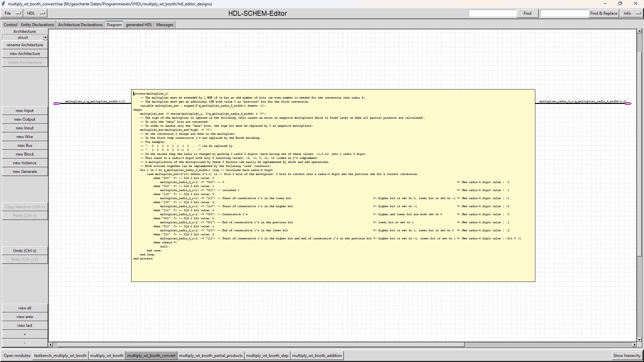This screenshot has height=362, width=644.
Task: Open the HDL menu
Action: pos(35,13)
